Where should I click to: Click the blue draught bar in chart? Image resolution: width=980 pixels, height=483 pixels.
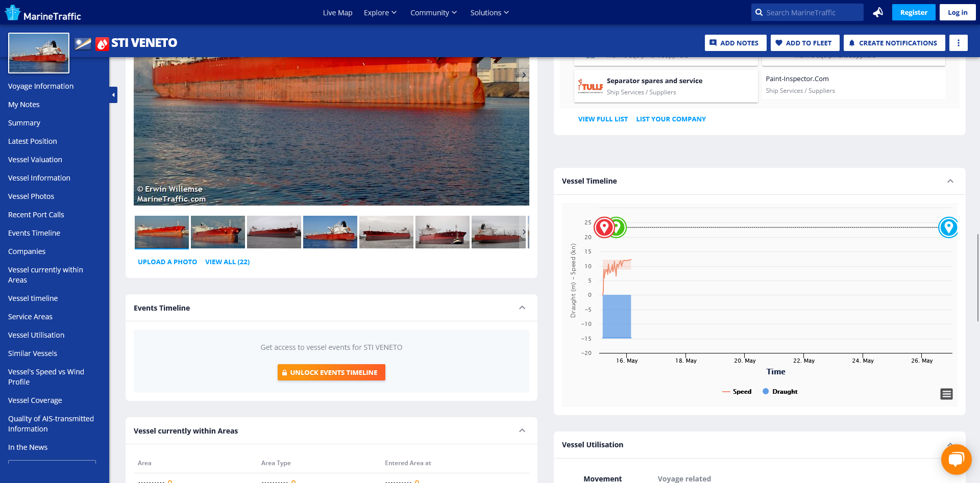[617, 316]
